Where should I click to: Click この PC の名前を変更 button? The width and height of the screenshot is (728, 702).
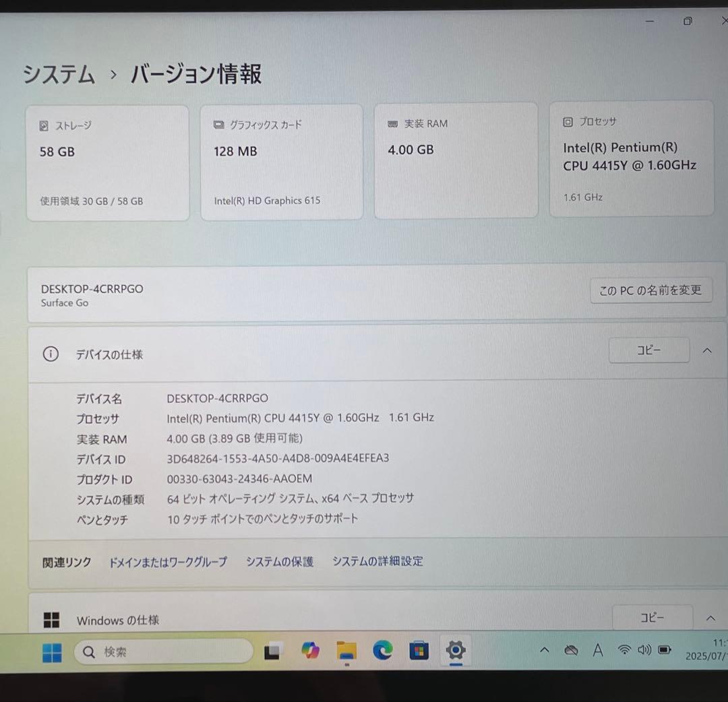(650, 290)
